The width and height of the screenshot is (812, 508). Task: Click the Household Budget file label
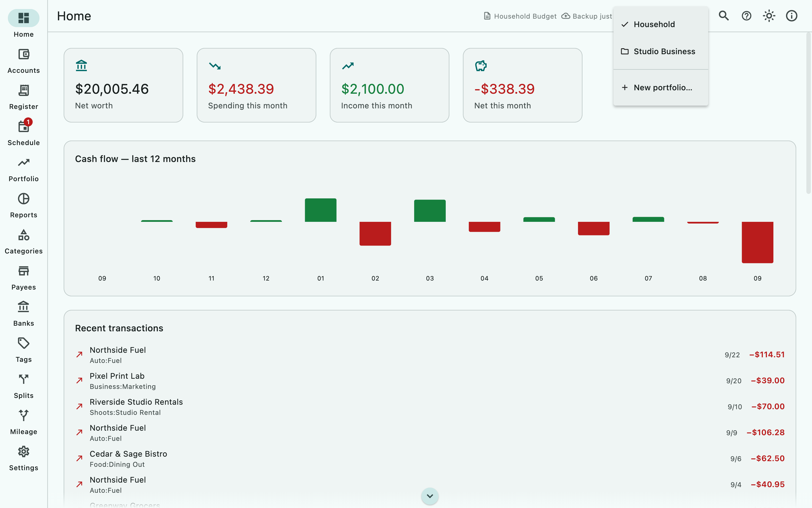click(520, 16)
